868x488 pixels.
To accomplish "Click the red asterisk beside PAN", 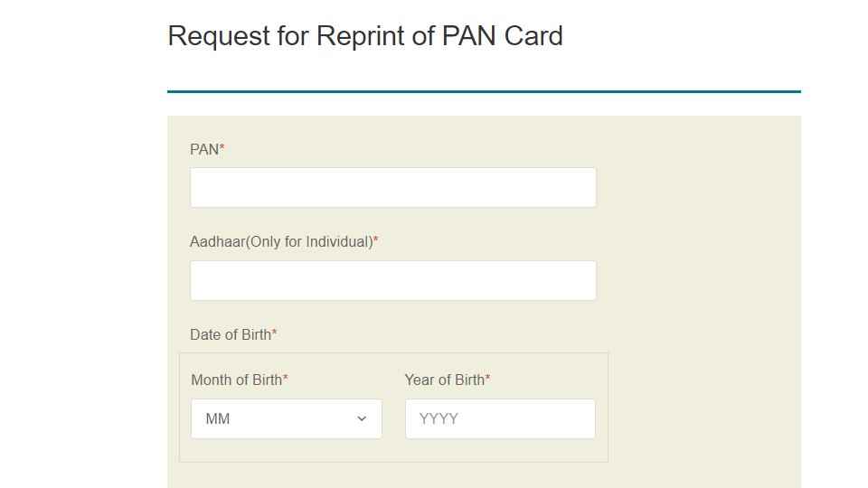I will (x=222, y=146).
